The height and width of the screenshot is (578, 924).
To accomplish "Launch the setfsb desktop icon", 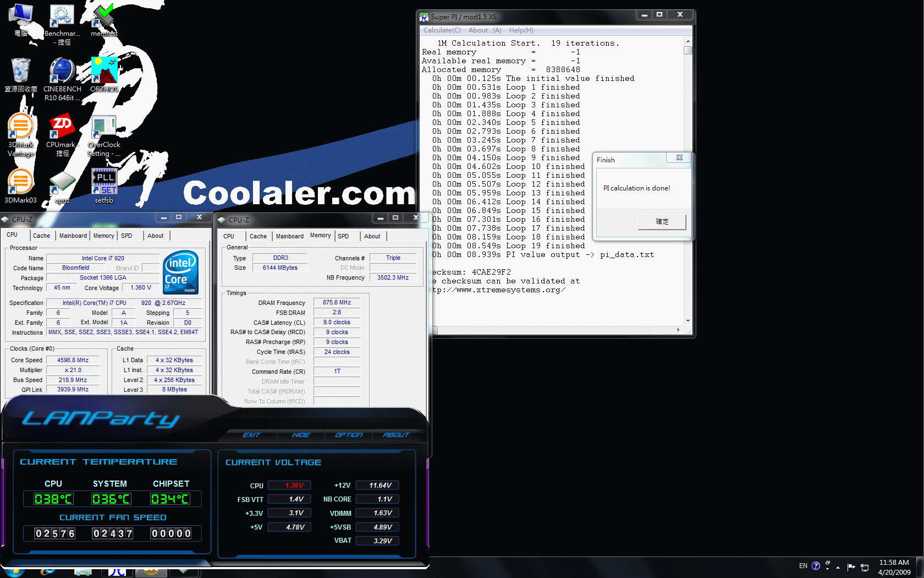I will [104, 186].
